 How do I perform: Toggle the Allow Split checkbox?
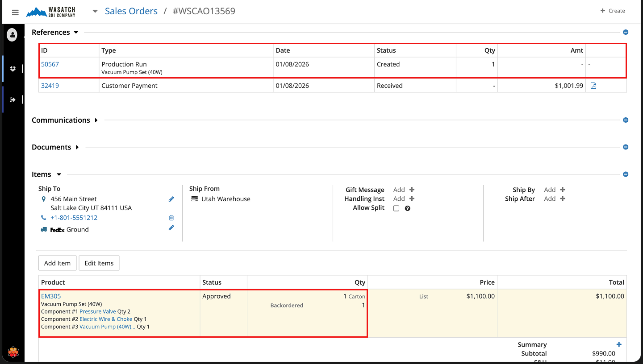[x=396, y=208]
